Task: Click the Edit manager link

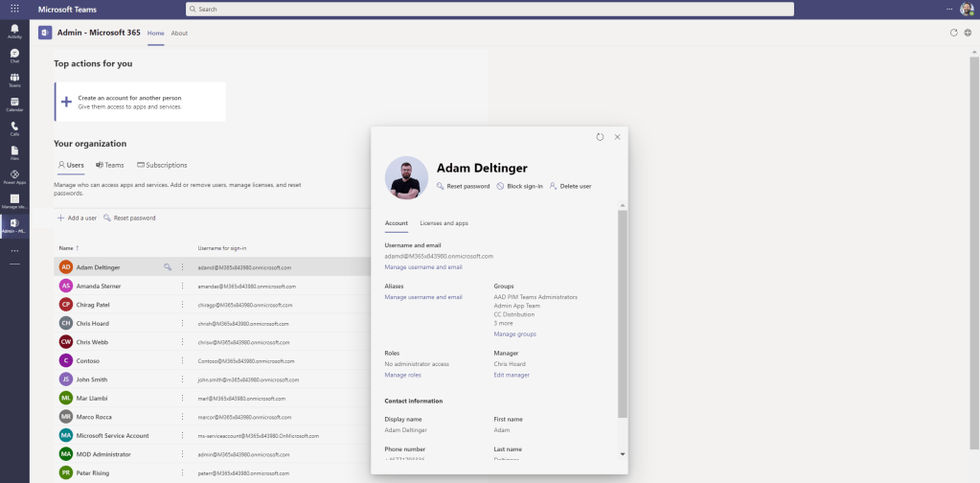Action: tap(511, 375)
